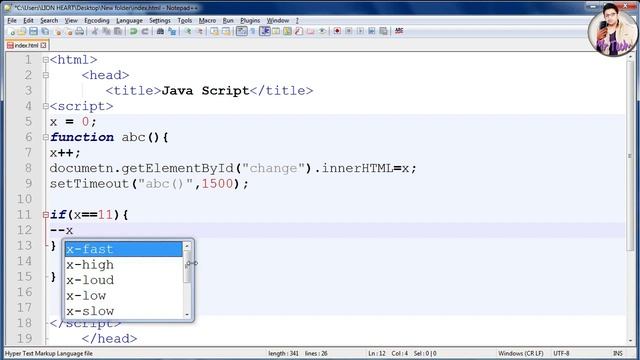Open the Tools menu
The height and width of the screenshot is (360, 640).
point(184,20)
